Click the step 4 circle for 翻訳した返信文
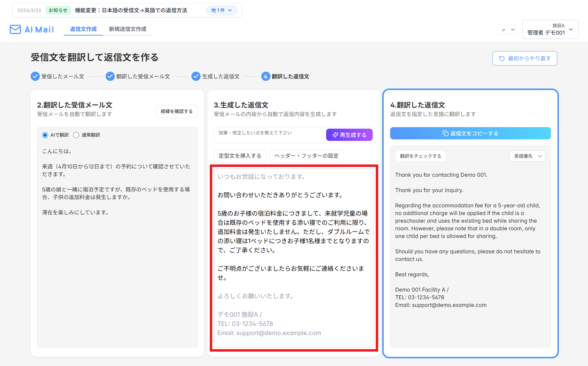588x366 pixels. 266,76
